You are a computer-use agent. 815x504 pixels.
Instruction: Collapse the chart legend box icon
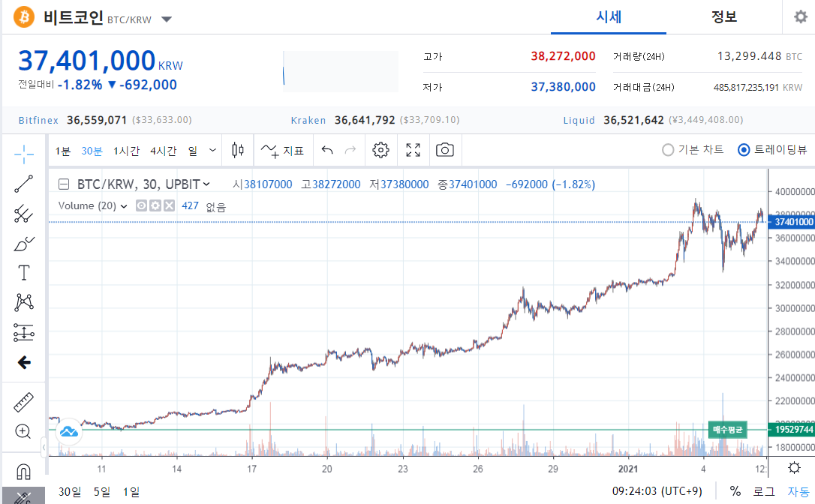pyautogui.click(x=63, y=184)
